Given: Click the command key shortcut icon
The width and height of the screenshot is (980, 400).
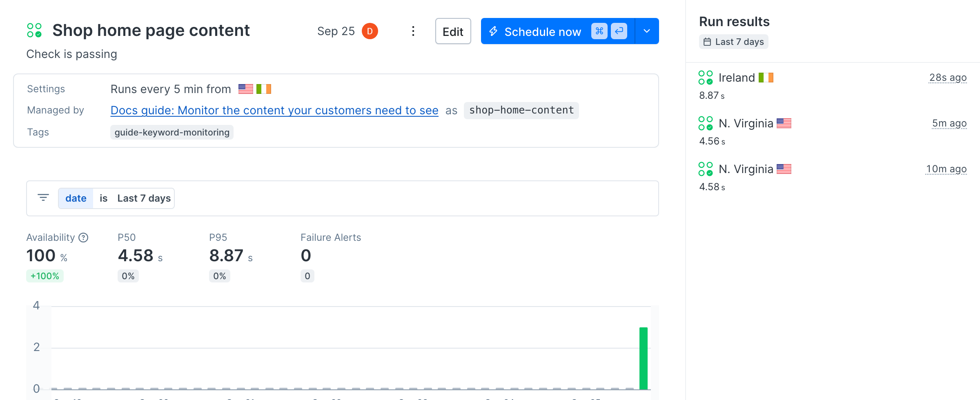Looking at the screenshot, I should [x=599, y=31].
